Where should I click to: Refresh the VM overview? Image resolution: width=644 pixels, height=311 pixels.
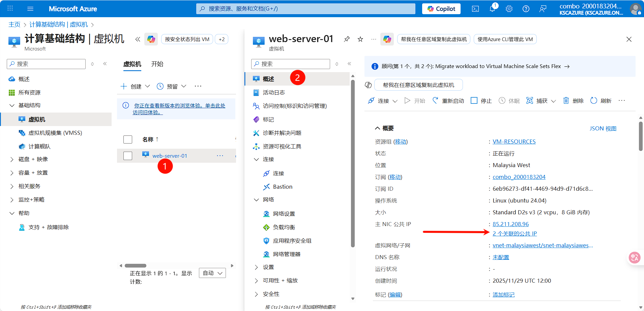pyautogui.click(x=601, y=101)
